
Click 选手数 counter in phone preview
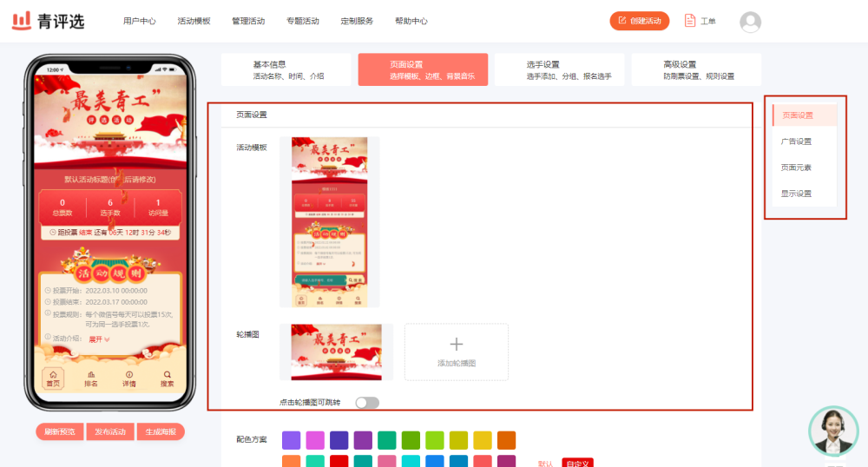click(x=110, y=207)
